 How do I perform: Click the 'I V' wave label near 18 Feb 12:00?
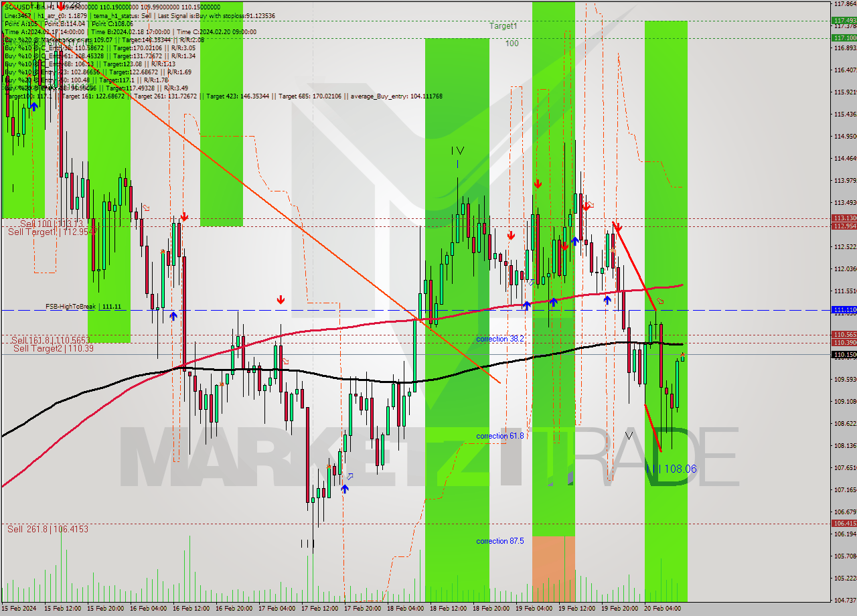coord(457,151)
